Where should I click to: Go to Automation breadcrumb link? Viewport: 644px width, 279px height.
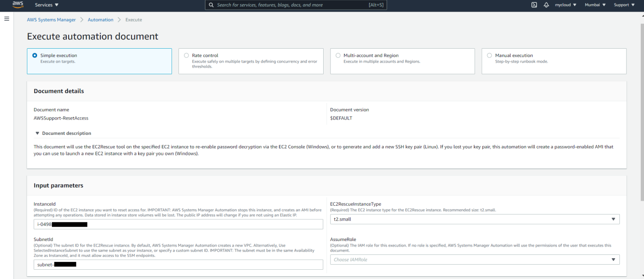point(101,20)
